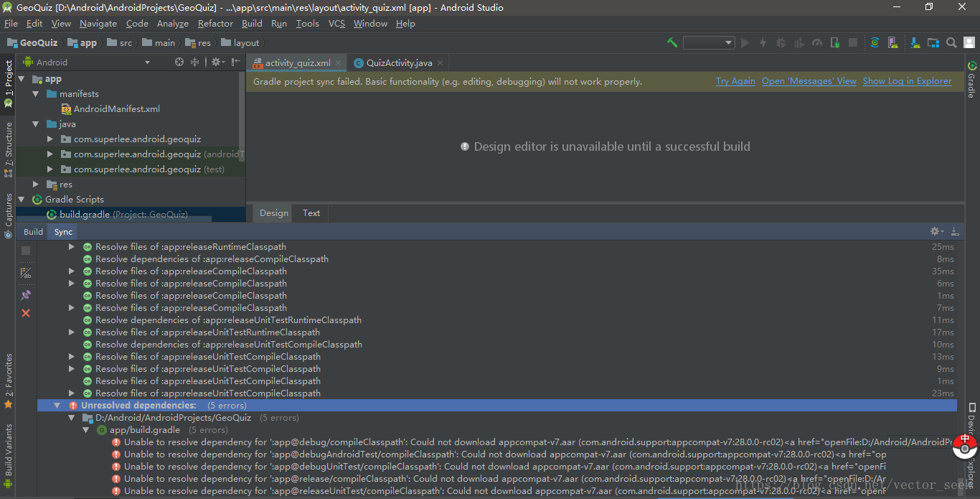Close the QuizActivity.java tab

click(x=440, y=63)
